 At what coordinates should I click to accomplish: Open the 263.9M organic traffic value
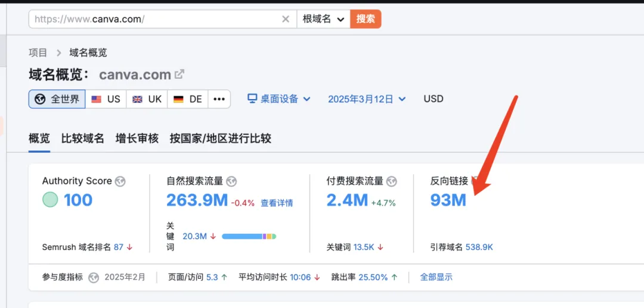pos(197,201)
